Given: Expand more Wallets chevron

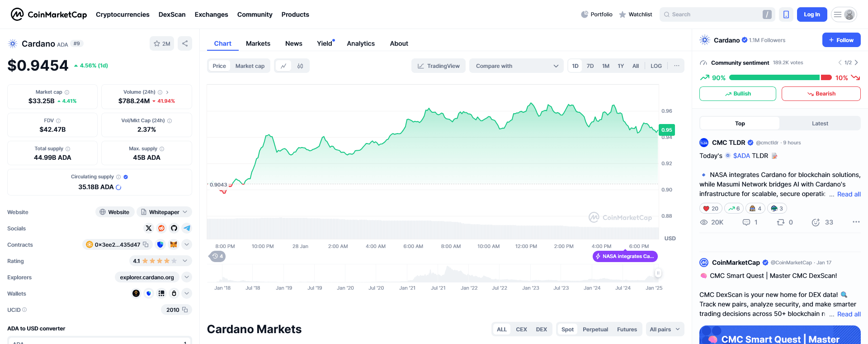Looking at the screenshot, I should pyautogui.click(x=187, y=293).
